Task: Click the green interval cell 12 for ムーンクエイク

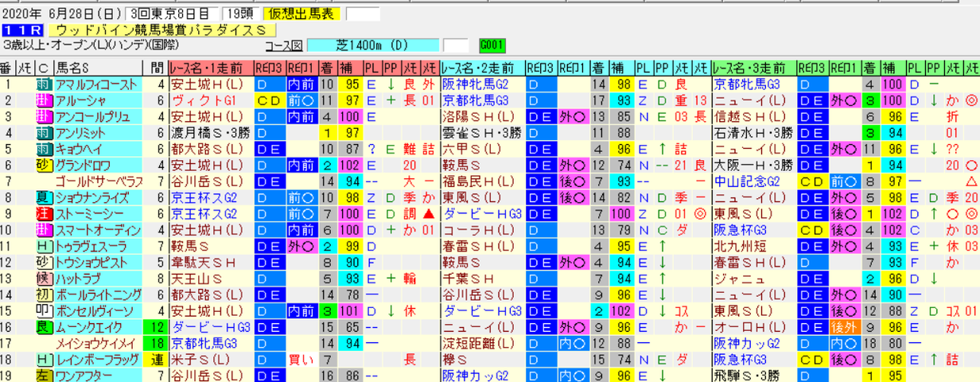Action: click(x=154, y=327)
